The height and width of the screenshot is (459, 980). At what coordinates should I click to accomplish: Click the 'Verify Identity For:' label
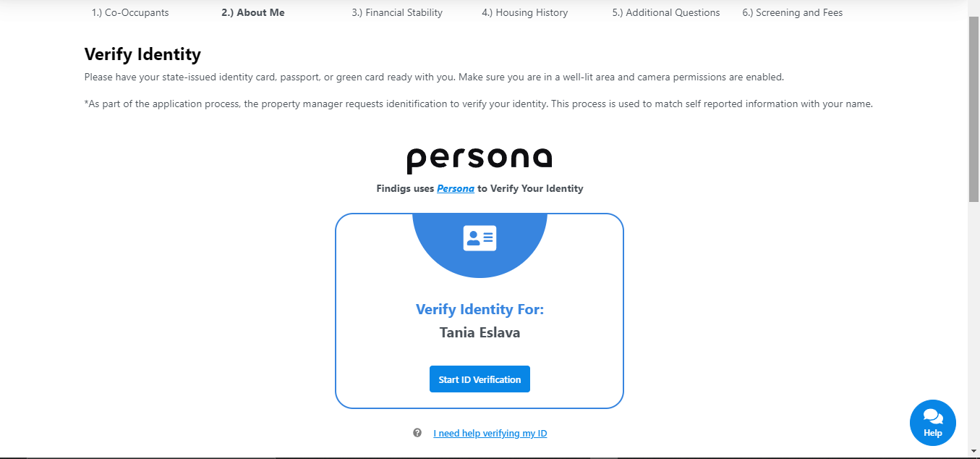point(480,309)
